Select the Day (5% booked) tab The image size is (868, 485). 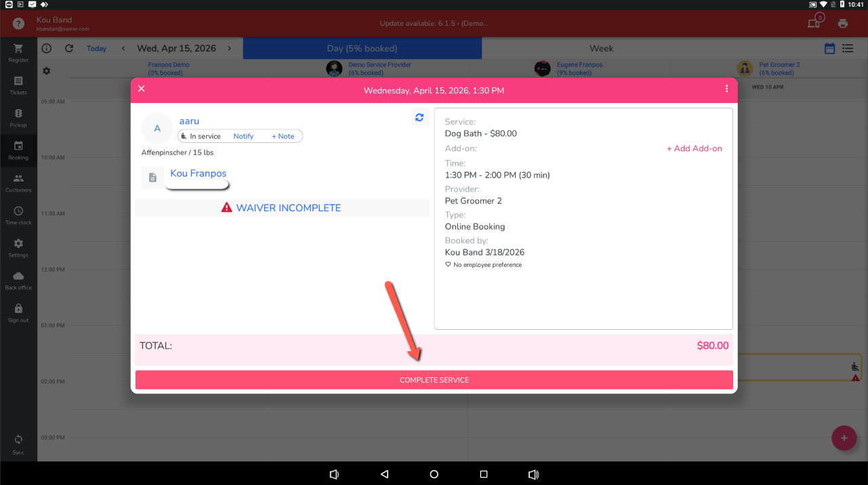point(362,48)
